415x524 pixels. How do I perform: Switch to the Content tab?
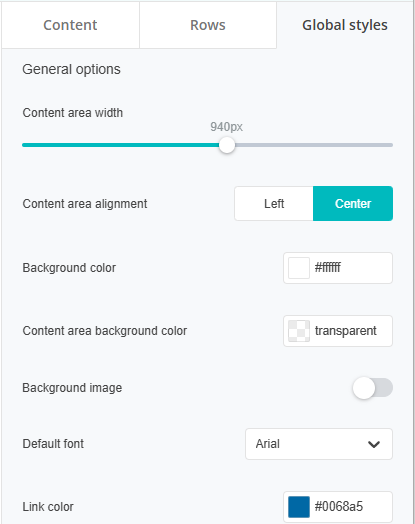[x=70, y=25]
